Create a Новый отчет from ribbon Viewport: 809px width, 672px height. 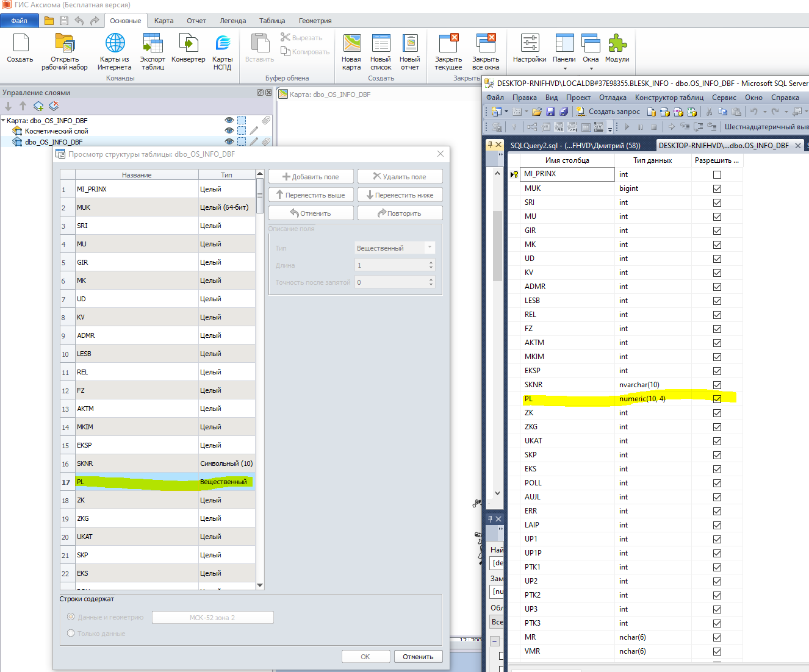point(410,44)
